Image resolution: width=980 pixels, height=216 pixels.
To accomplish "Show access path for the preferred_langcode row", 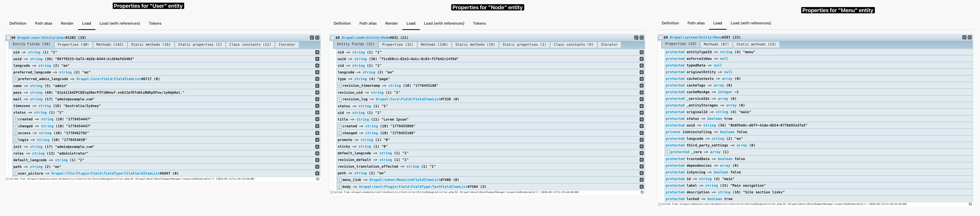I will tap(317, 72).
